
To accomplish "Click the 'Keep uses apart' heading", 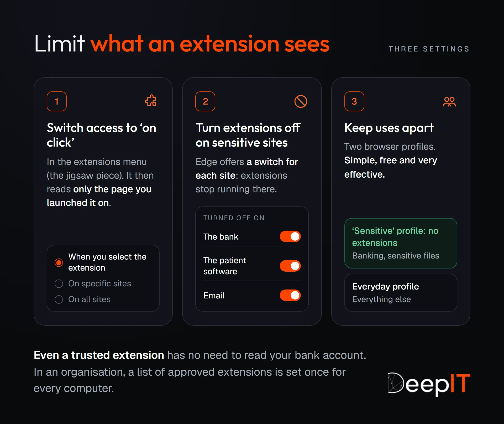I will coord(389,128).
